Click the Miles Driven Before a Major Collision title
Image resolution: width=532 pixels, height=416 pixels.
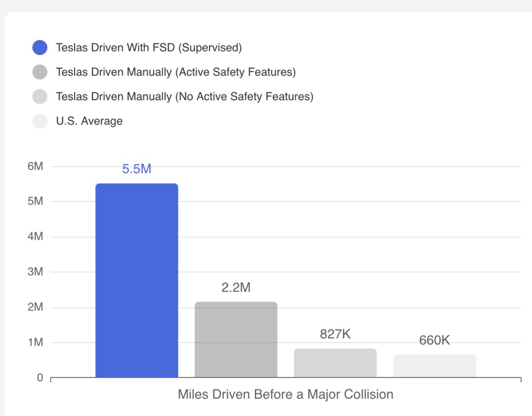click(x=286, y=394)
